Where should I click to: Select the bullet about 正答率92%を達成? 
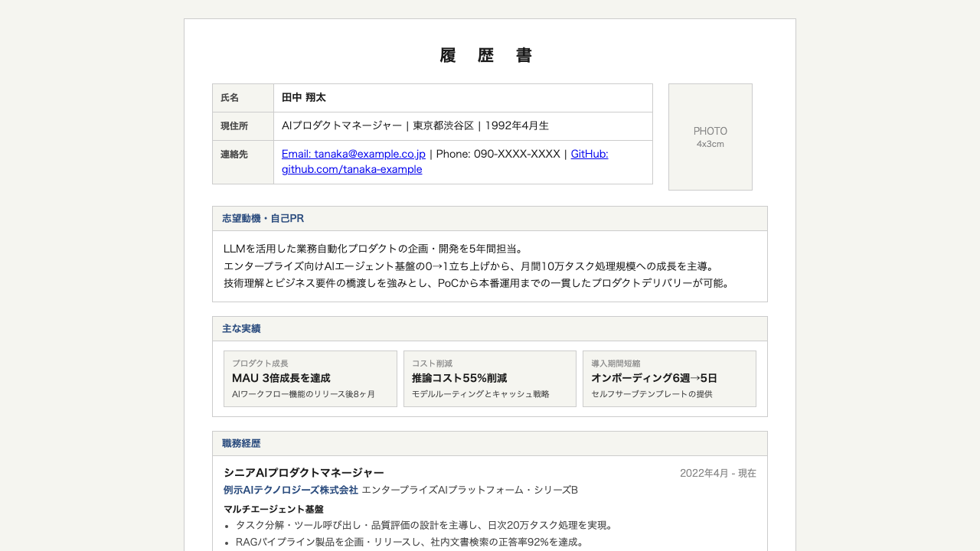coord(410,542)
